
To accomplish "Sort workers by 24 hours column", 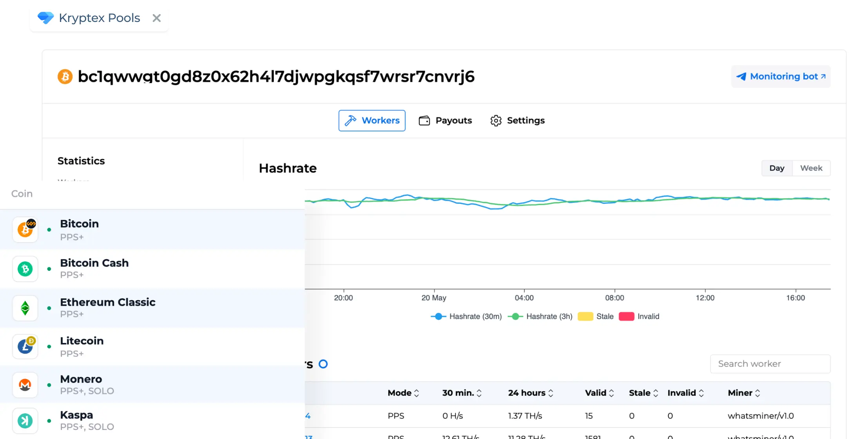I will 531,393.
